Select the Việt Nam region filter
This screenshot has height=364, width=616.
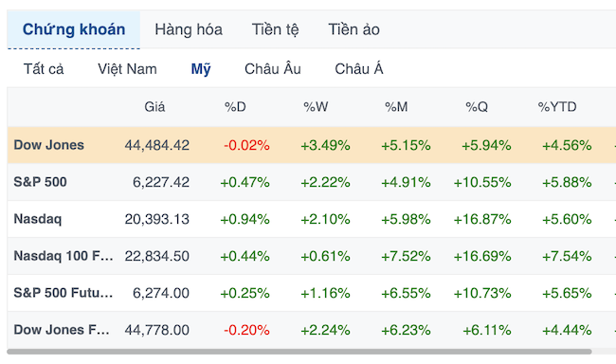point(127,69)
